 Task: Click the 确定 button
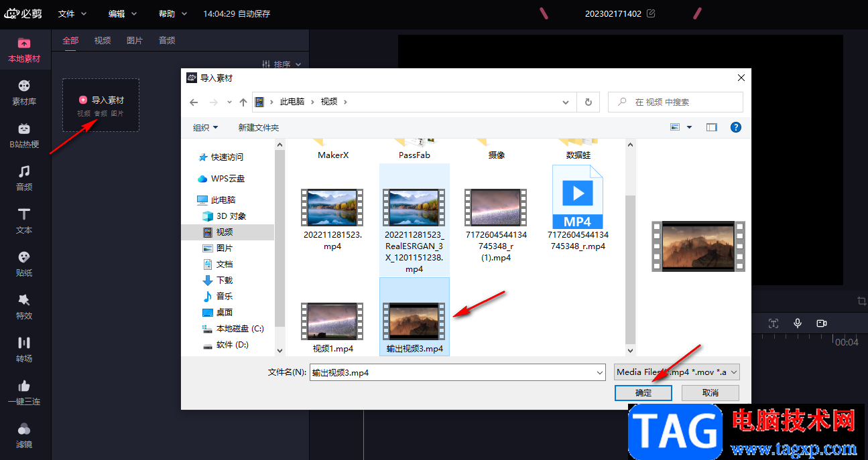(643, 393)
